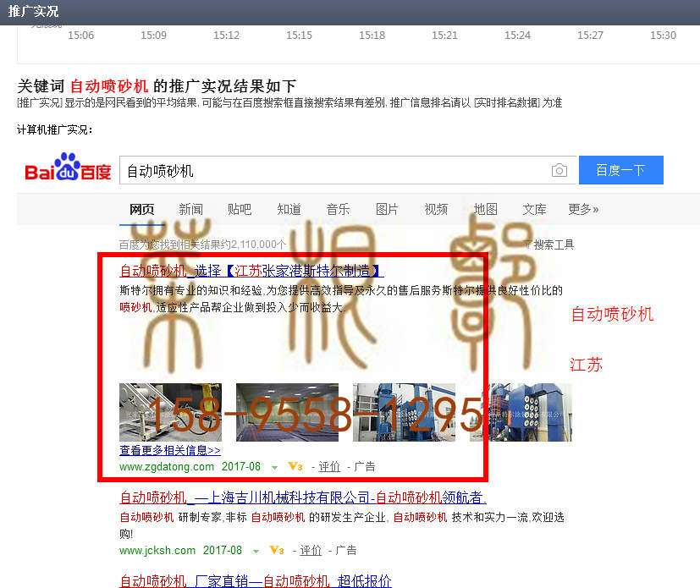Click 广告 label in jcksh.com row
Screen dimensions: 700x588
[346, 550]
